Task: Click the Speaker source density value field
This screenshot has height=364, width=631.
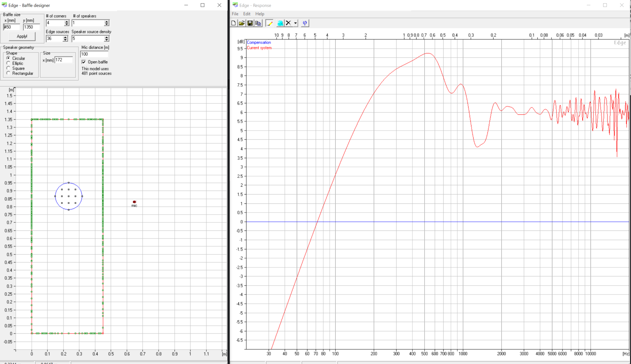Action: tap(88, 39)
